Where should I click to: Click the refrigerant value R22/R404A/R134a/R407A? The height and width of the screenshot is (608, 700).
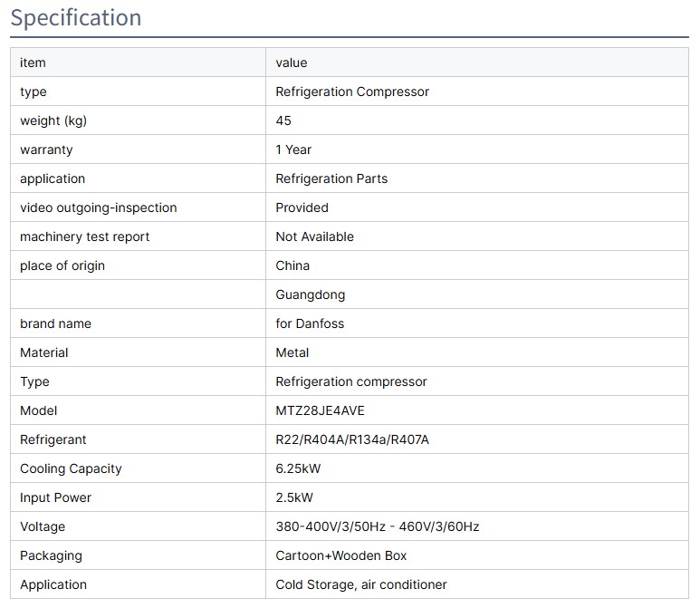[x=352, y=439]
